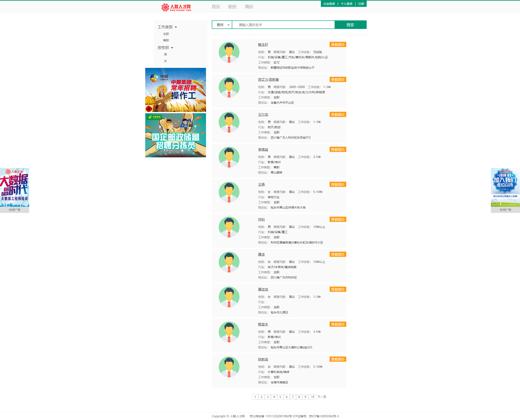
Task: Click the 人联人才网 logo
Action: pyautogui.click(x=176, y=7)
